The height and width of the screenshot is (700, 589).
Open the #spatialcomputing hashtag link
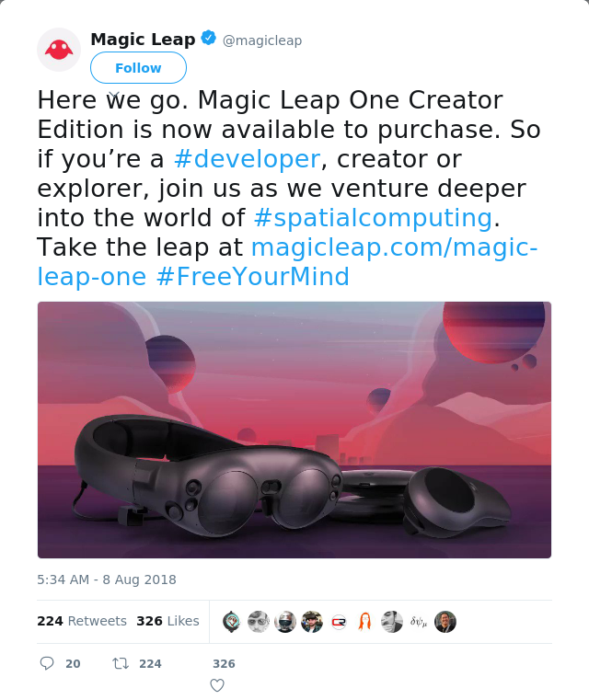tap(373, 218)
